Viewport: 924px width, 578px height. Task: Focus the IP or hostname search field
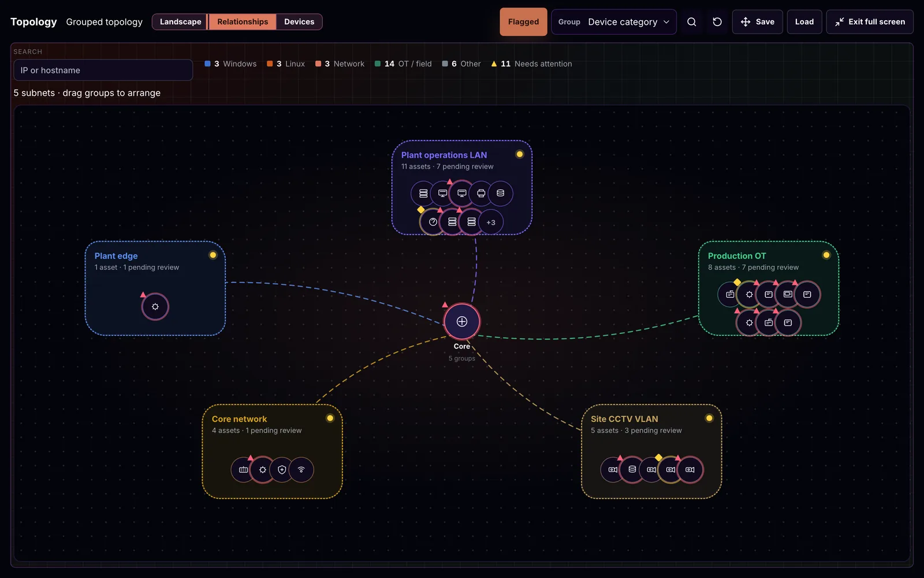point(103,70)
